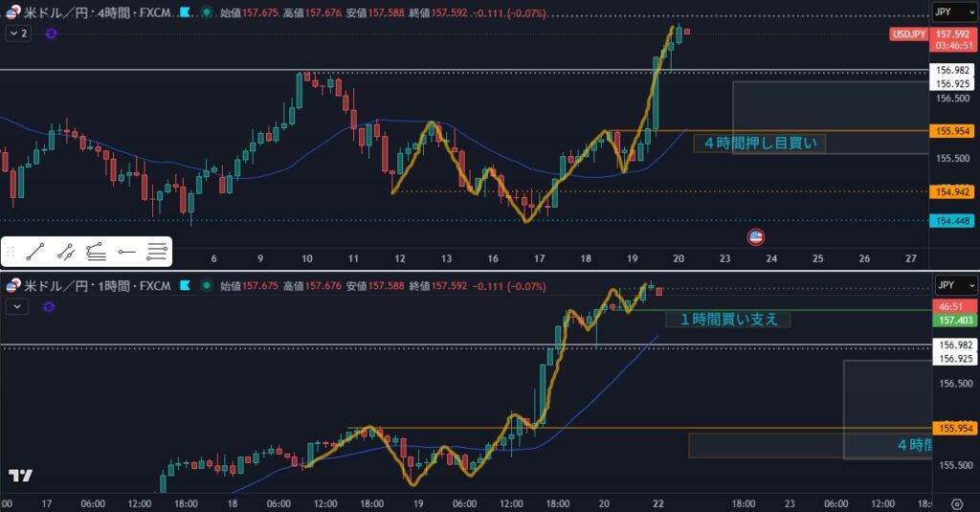Click the drawing toolbar drag handle
Viewport: 980px width, 512px height.
(x=11, y=253)
